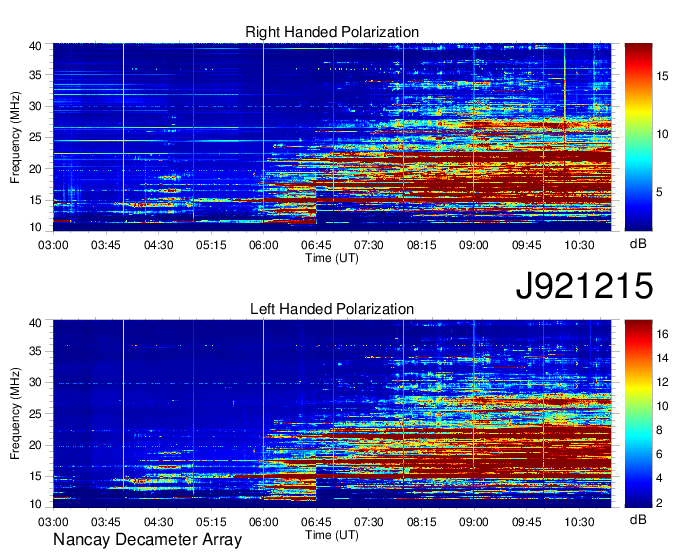Click the 20 MHz tick on top plot
Screen dimensions: 680x552
click(x=35, y=169)
